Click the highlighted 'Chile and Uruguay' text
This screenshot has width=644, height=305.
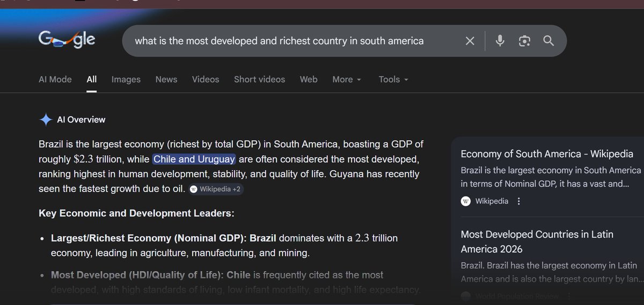pyautogui.click(x=194, y=159)
